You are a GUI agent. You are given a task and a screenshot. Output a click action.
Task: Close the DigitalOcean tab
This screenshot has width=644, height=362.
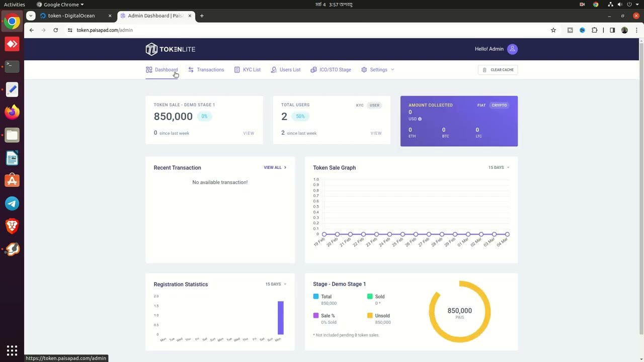pyautogui.click(x=110, y=16)
